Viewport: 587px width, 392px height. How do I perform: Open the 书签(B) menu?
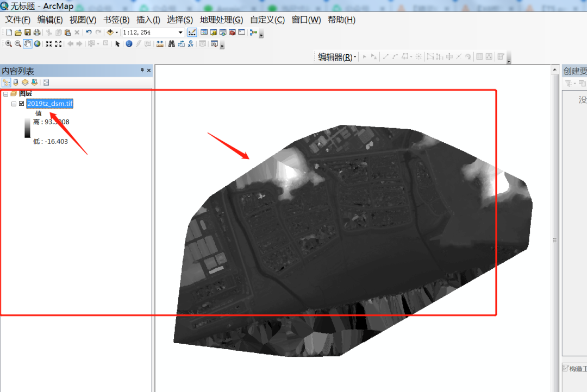tap(116, 20)
